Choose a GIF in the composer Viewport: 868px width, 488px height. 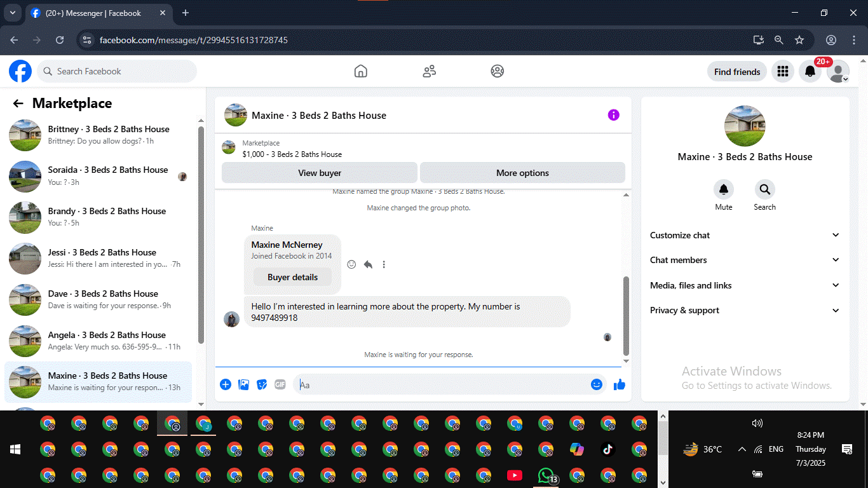pyautogui.click(x=280, y=384)
